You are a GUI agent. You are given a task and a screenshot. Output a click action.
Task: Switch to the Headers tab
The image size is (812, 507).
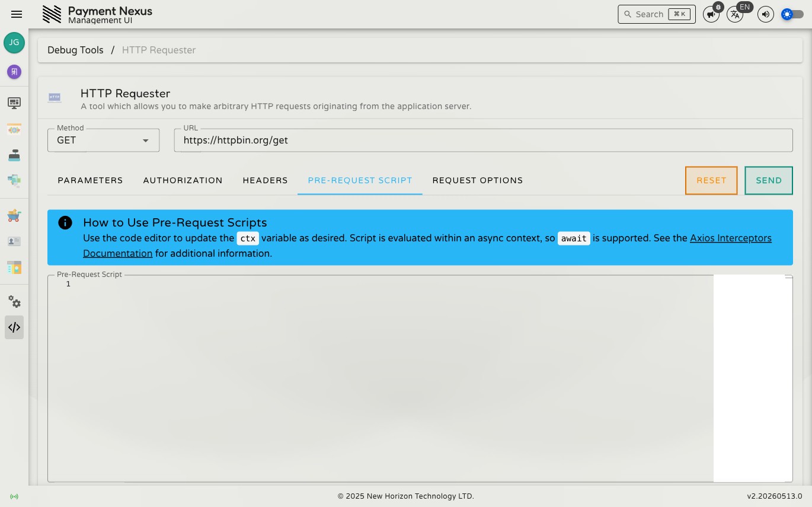pyautogui.click(x=265, y=180)
